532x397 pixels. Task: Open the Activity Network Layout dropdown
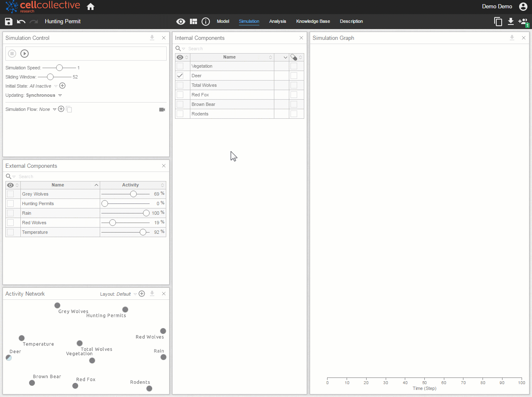pyautogui.click(x=135, y=294)
